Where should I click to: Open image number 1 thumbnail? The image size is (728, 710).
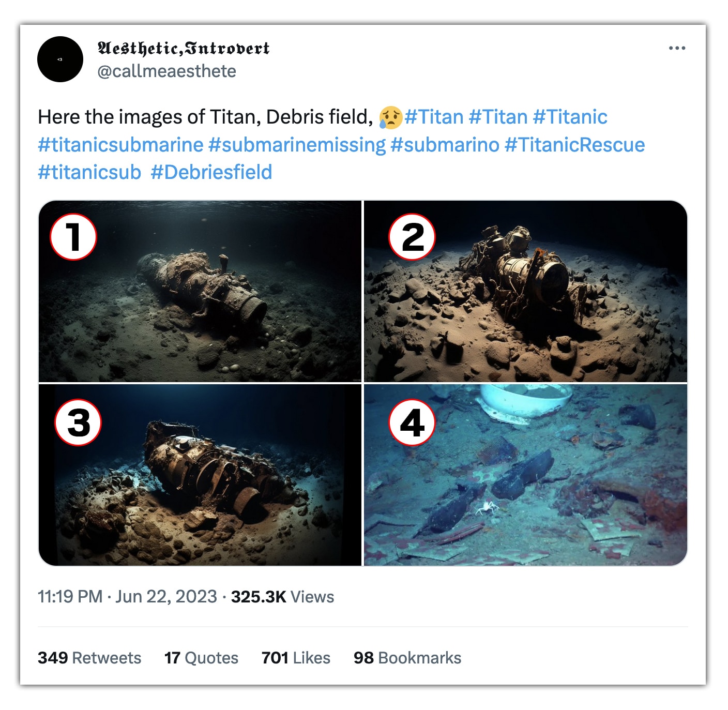pyautogui.click(x=200, y=291)
